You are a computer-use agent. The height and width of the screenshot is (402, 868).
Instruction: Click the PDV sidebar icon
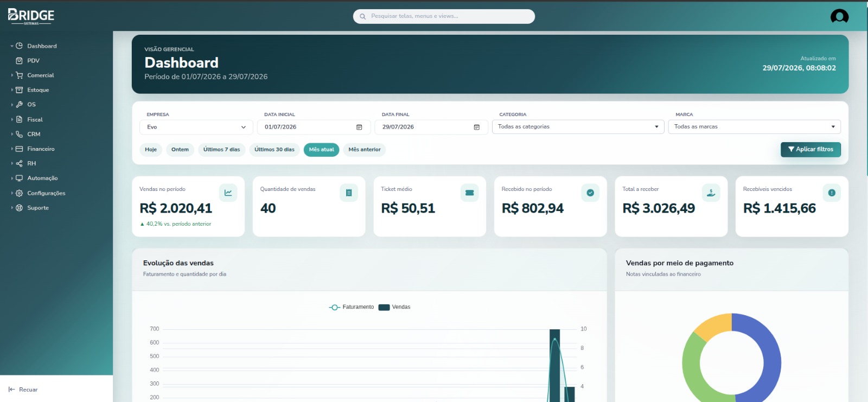click(19, 61)
